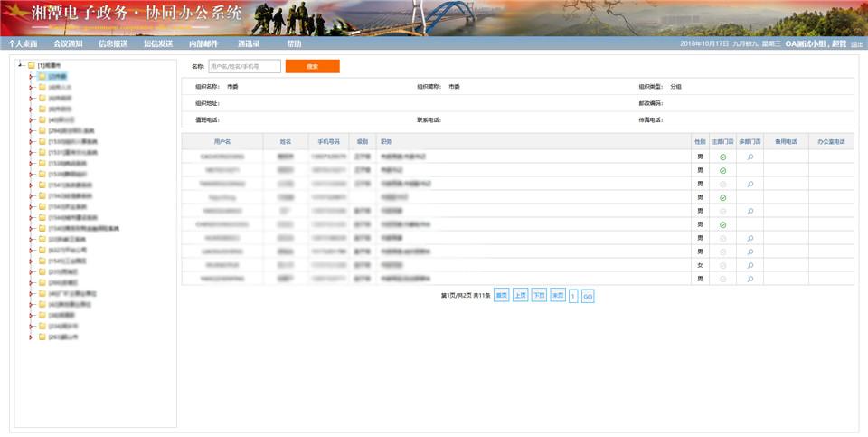Image resolution: width=868 pixels, height=437 pixels.
Task: Click the folder icon for tree node [632]
Action: click(42, 250)
